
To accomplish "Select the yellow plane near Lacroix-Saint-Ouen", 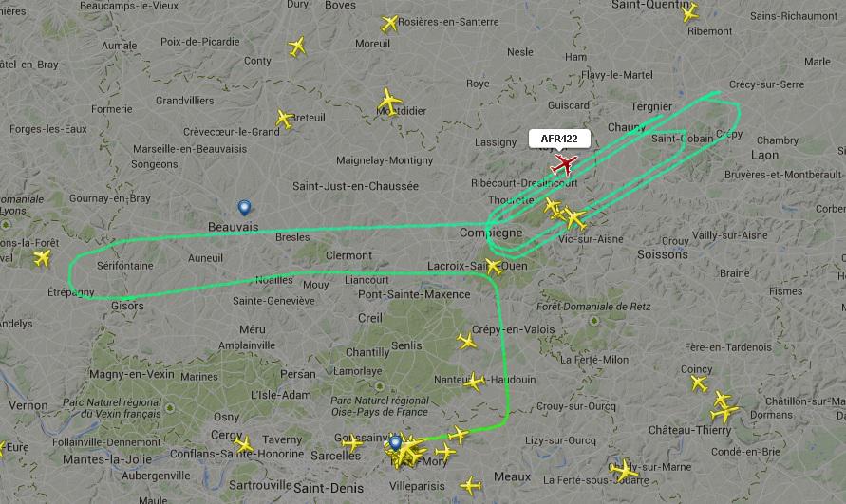I will pyautogui.click(x=494, y=267).
